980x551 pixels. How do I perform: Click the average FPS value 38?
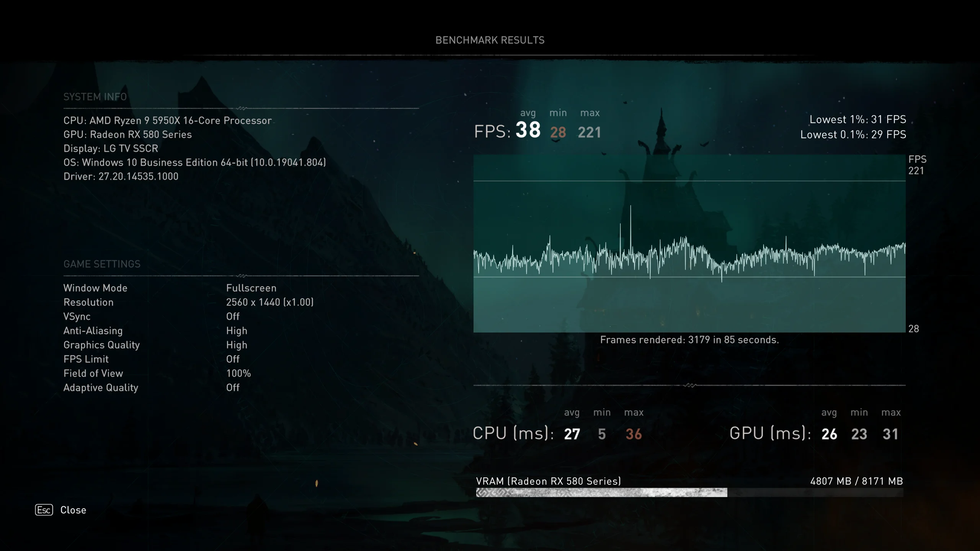tap(528, 130)
